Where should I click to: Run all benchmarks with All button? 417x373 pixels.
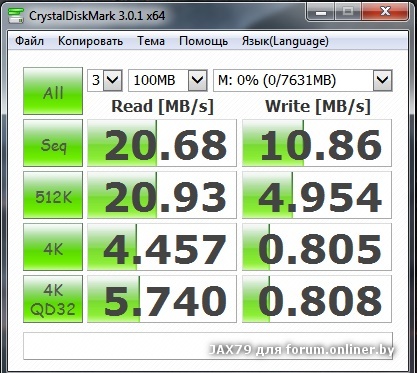tap(53, 91)
